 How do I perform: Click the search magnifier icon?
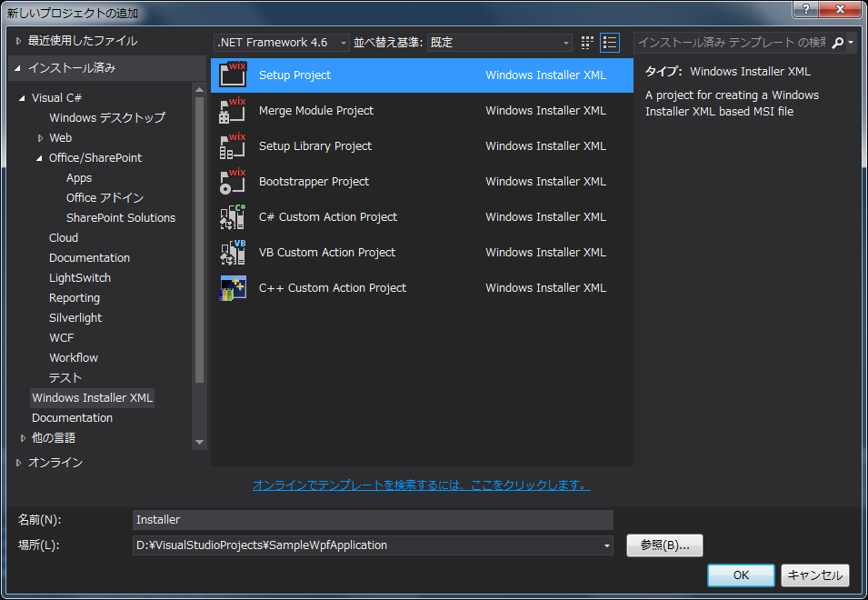pos(838,43)
